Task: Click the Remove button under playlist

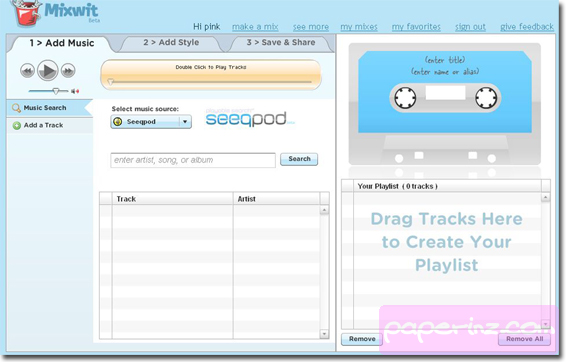Action: pyautogui.click(x=362, y=339)
